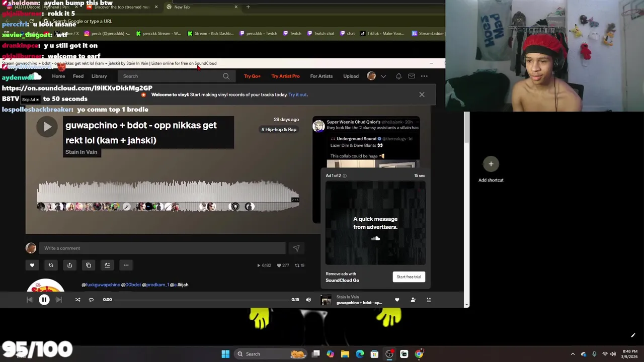Click Try Artist Pro
Viewport: 644px width, 362px height.
tap(285, 76)
